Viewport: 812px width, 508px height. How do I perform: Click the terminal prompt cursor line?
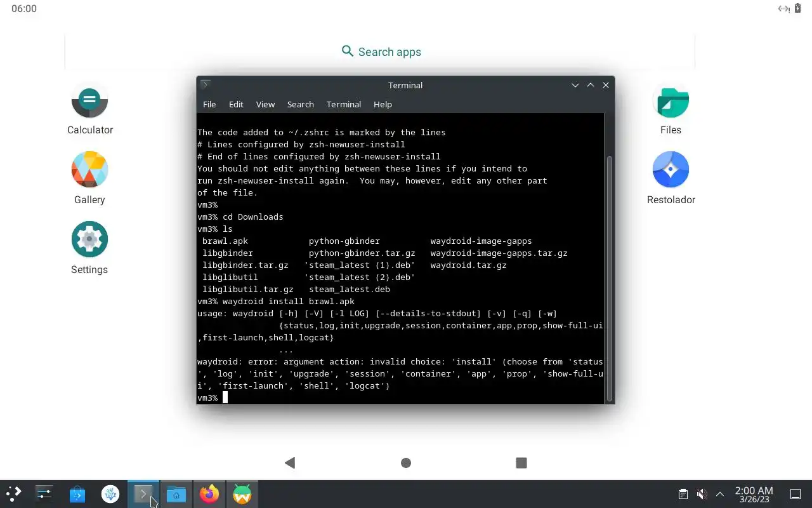click(x=213, y=398)
